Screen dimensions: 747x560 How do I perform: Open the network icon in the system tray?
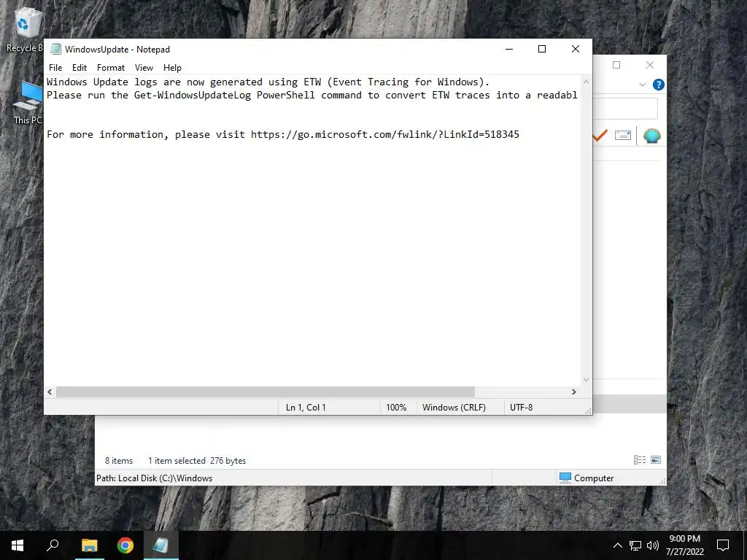[x=635, y=545]
